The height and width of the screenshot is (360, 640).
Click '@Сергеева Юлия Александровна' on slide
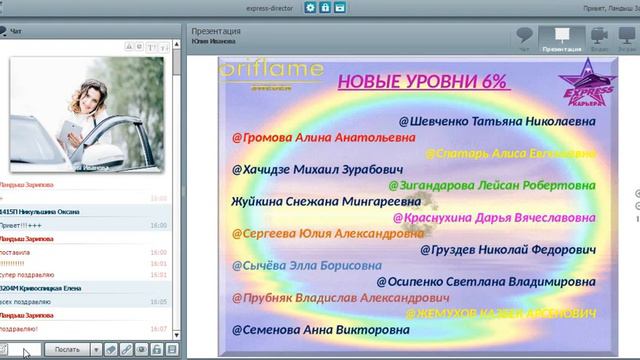328,233
